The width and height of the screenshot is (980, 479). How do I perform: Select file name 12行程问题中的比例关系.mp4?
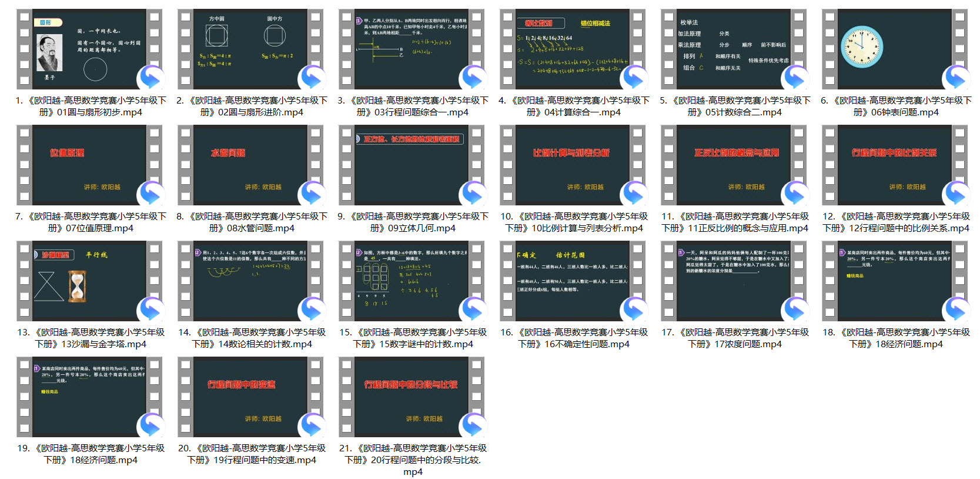click(896, 222)
